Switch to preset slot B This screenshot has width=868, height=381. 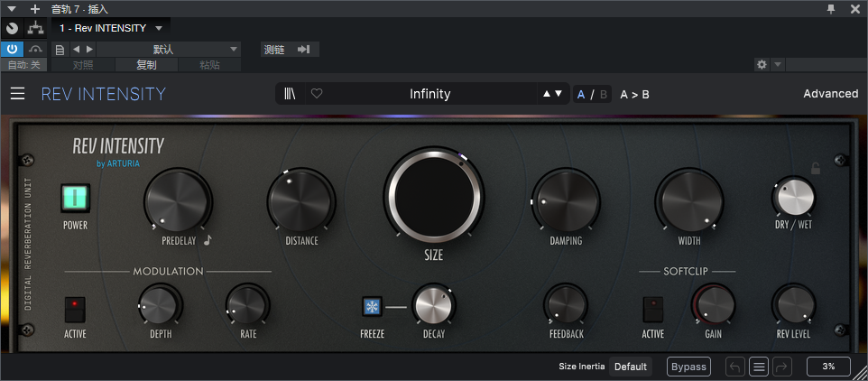click(x=604, y=94)
